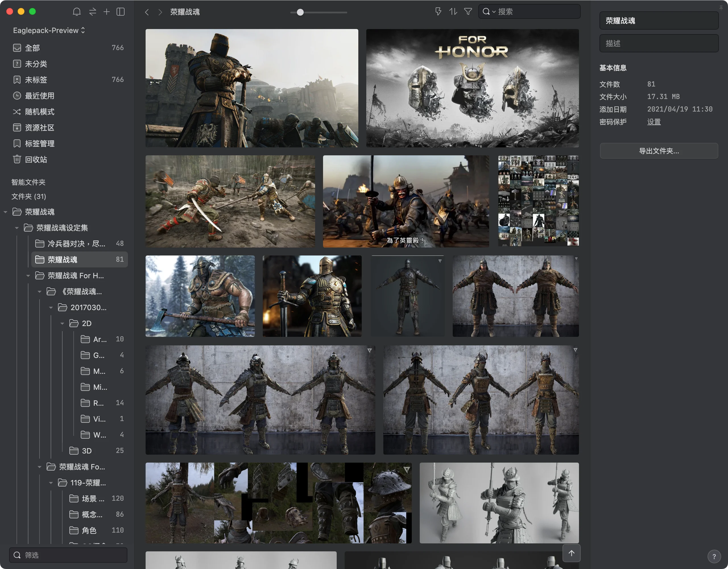Click the lightning quick action icon
Screen dimensions: 728x569
coord(438,12)
